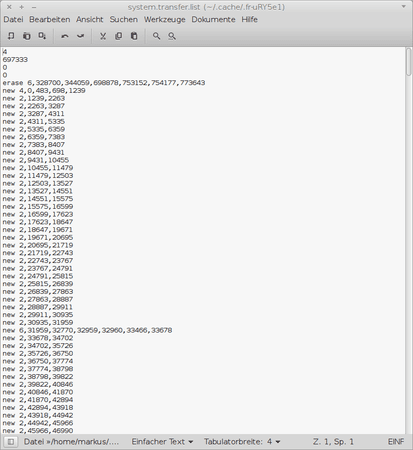
Task: Open the Datei menu
Action: (x=13, y=19)
